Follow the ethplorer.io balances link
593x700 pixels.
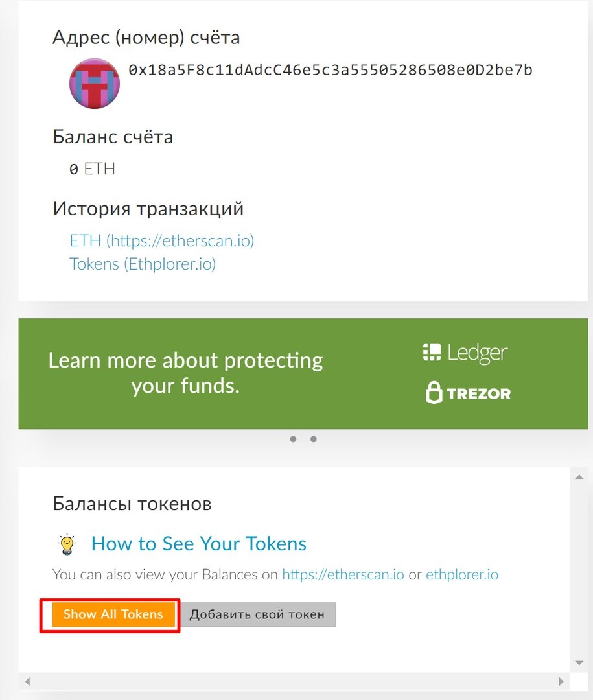(461, 574)
